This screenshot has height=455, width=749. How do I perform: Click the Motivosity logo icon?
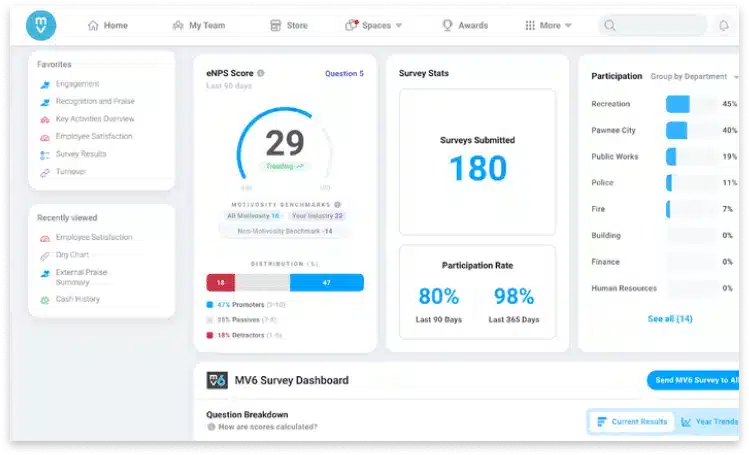(41, 25)
